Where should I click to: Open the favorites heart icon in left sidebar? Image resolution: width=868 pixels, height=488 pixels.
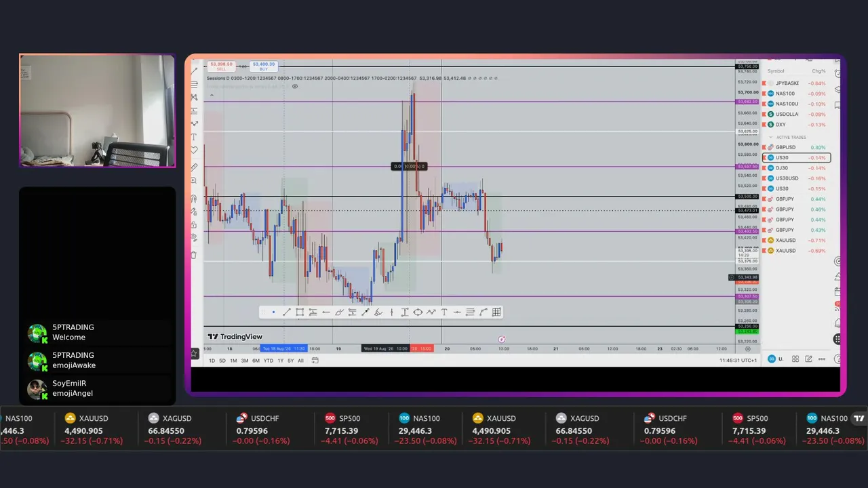coord(194,150)
